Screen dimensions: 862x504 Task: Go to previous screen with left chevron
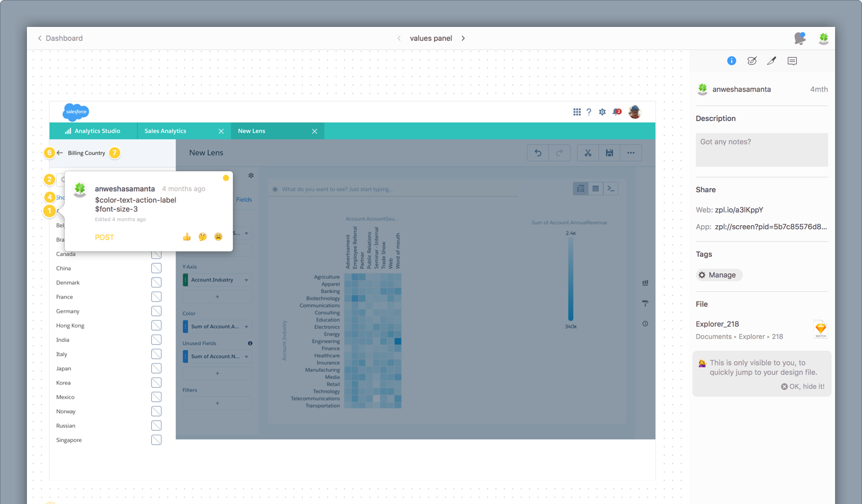point(399,38)
